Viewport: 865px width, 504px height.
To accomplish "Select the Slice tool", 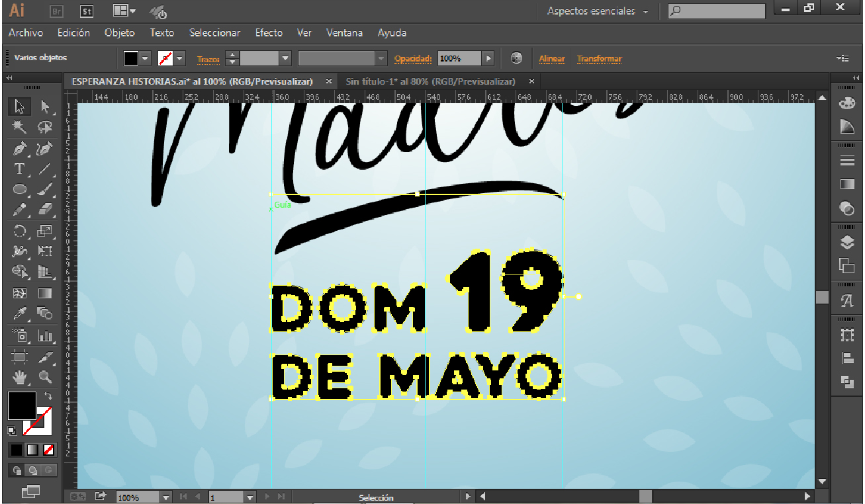I will coord(45,357).
